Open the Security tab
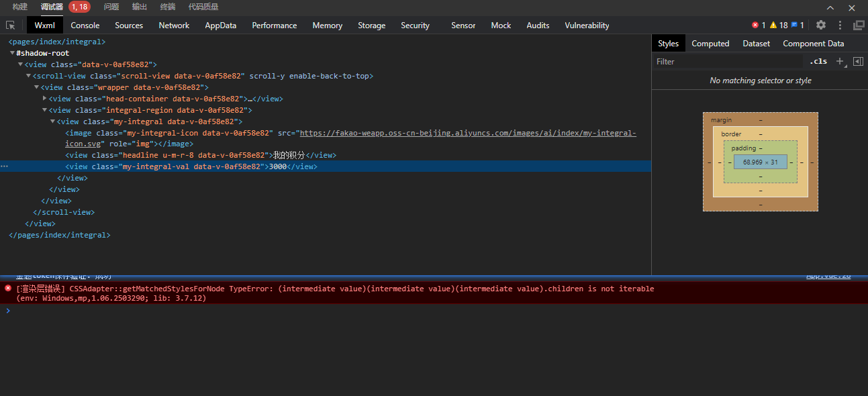Viewport: 868px width, 396px height. (x=415, y=25)
